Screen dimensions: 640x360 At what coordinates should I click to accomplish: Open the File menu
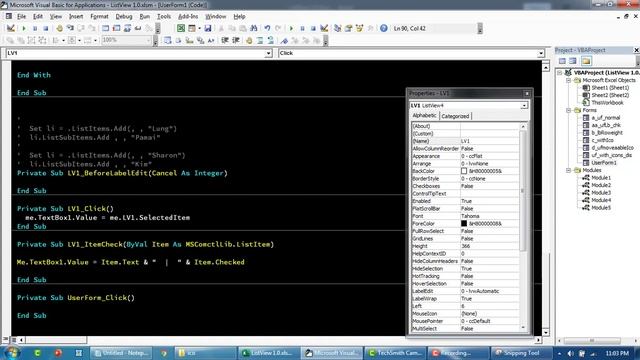(x=21, y=16)
